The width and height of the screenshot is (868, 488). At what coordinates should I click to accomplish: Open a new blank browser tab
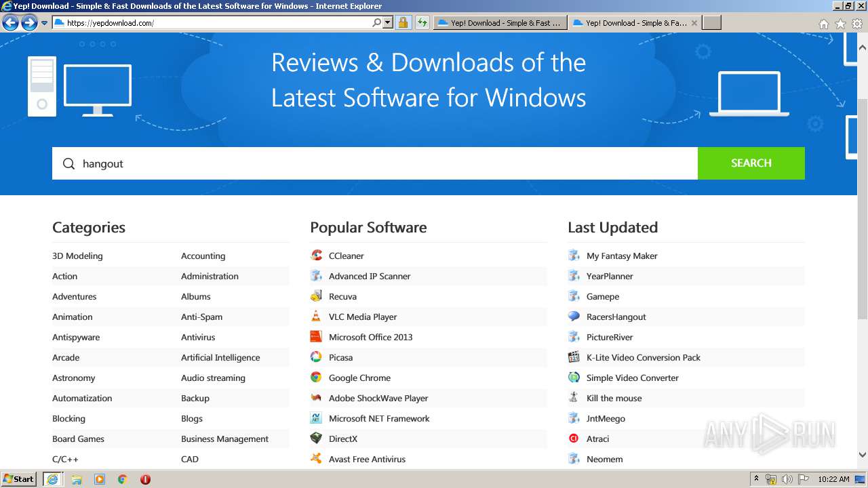click(711, 22)
